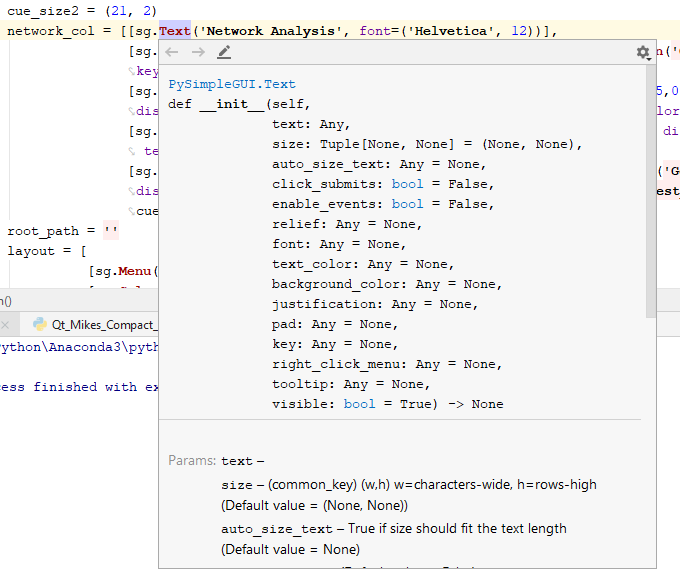
Task: Click the 'Helvetica' font string in code
Action: coord(450,31)
